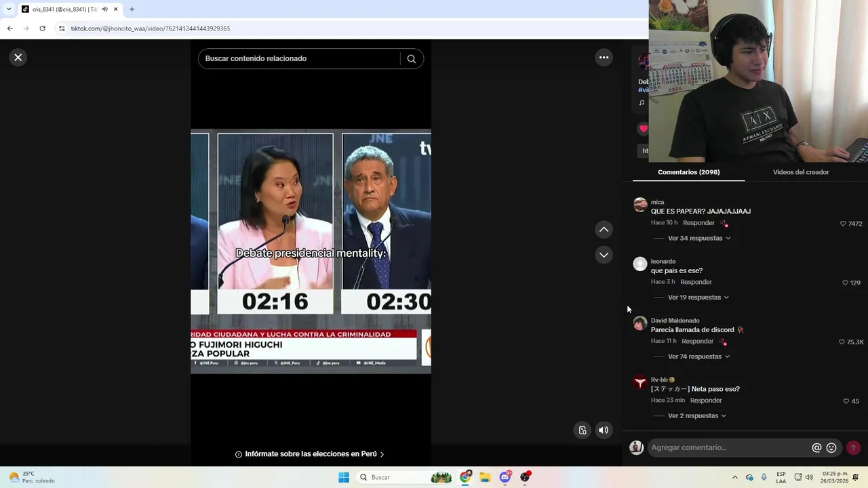Reply to mica's comment via Responder
Screen dimensions: 868x488
click(x=698, y=223)
